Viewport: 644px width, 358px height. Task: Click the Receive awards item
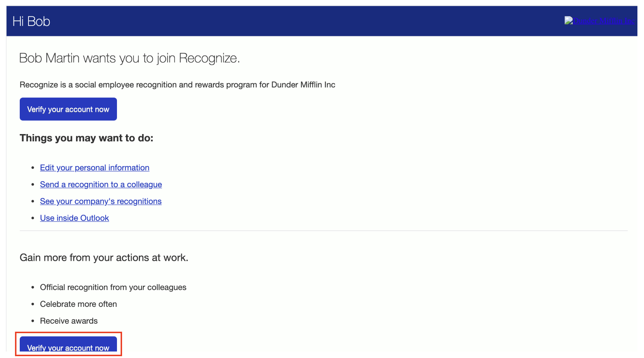[x=69, y=321]
